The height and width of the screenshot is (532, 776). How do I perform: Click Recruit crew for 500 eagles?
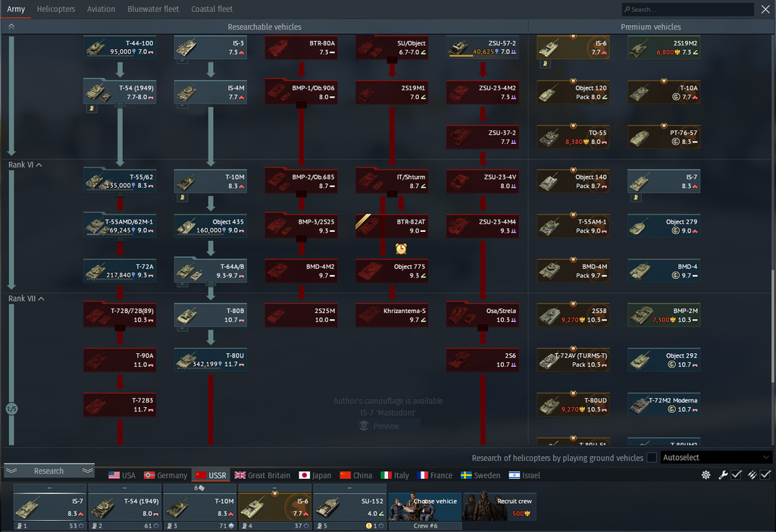point(499,506)
